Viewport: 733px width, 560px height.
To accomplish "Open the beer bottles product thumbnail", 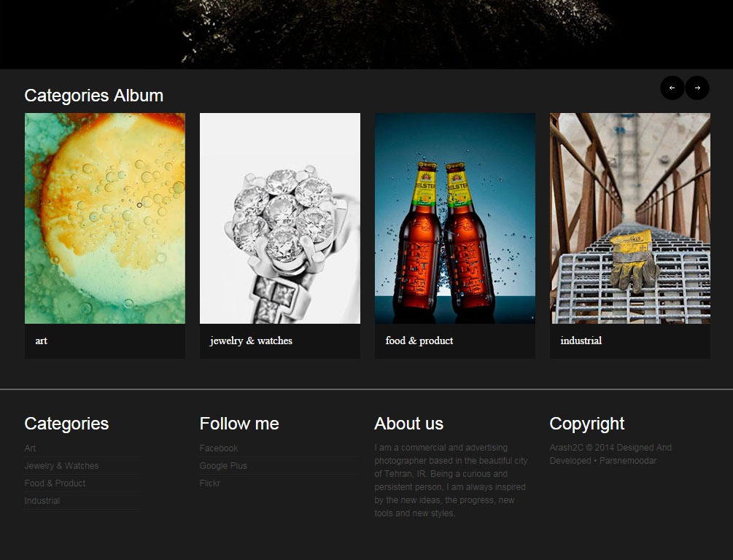I will (x=455, y=218).
